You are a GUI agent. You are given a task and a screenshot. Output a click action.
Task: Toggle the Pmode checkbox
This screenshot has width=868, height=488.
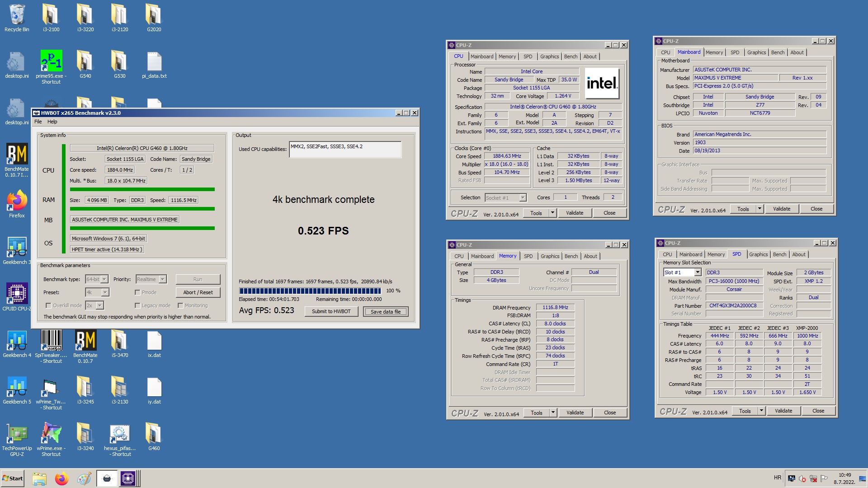pyautogui.click(x=137, y=292)
